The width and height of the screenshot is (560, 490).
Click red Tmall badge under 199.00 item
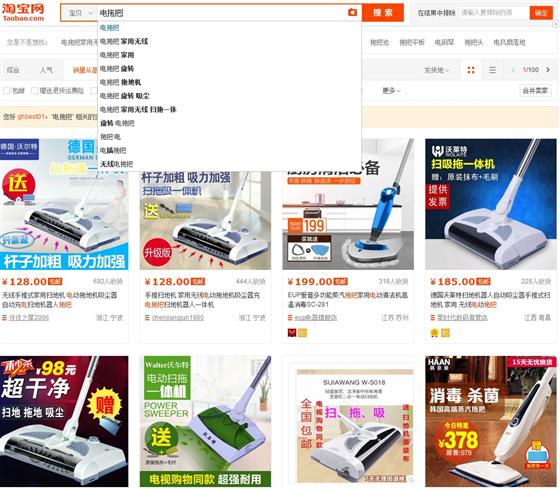click(x=292, y=333)
